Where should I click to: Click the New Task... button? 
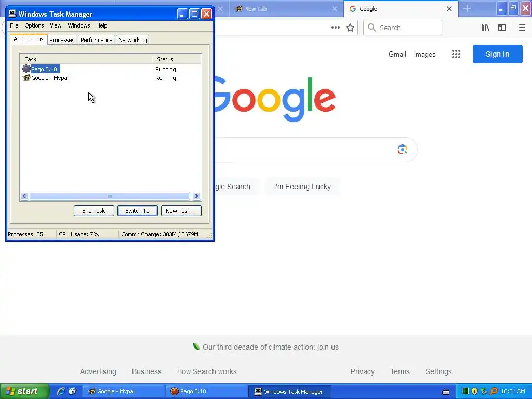coord(181,211)
